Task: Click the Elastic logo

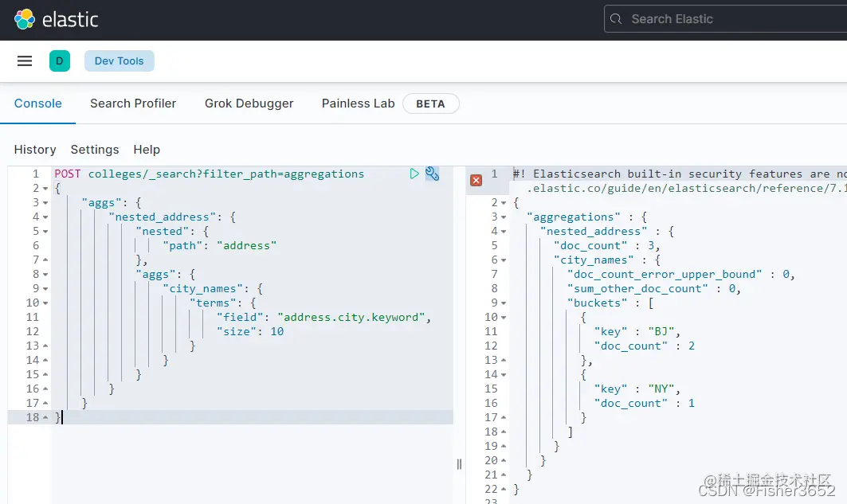Action: [57, 19]
